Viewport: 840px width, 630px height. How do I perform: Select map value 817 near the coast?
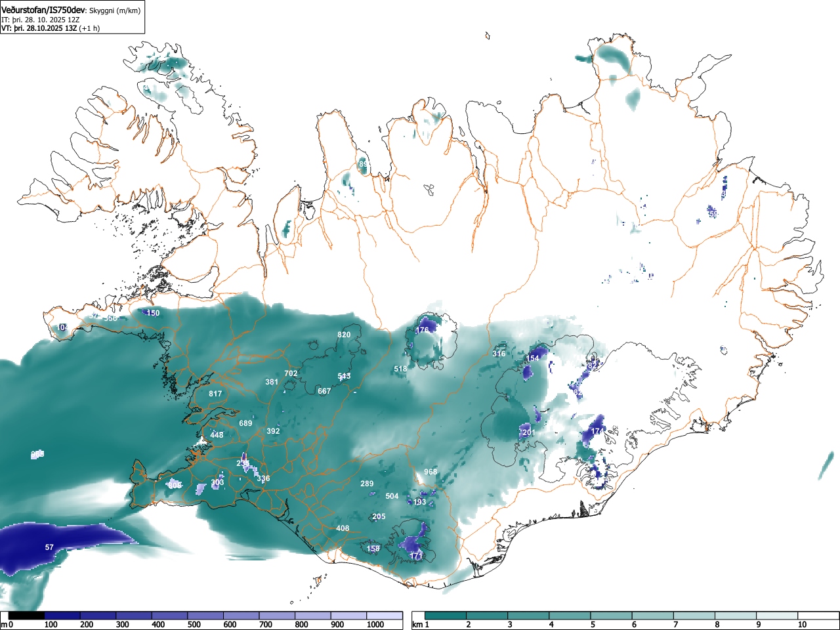(215, 394)
